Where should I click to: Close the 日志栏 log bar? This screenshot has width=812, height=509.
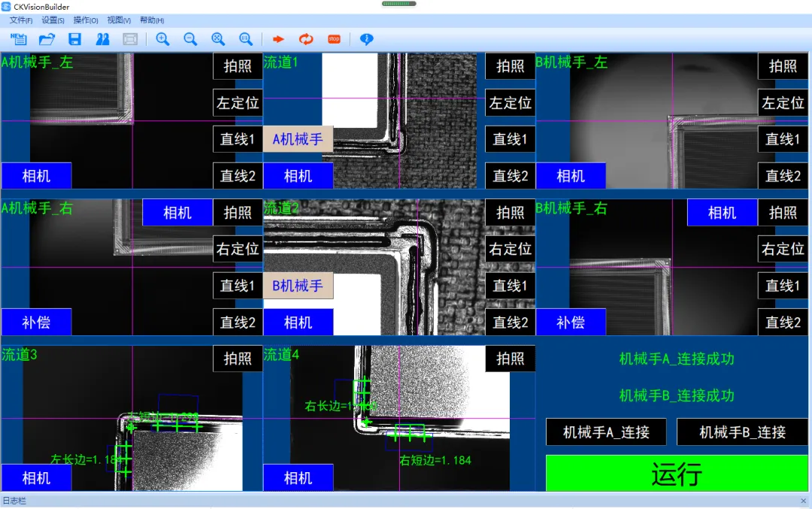click(803, 501)
